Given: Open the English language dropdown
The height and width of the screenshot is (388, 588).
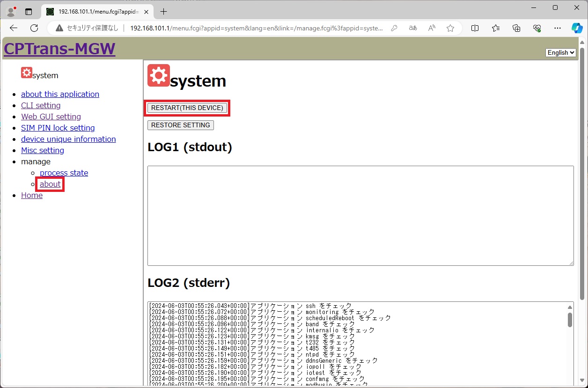Looking at the screenshot, I should [x=560, y=53].
